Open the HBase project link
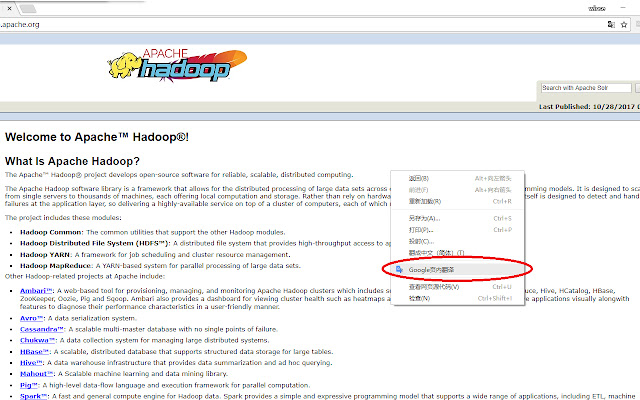The height and width of the screenshot is (400, 640). click(x=34, y=351)
